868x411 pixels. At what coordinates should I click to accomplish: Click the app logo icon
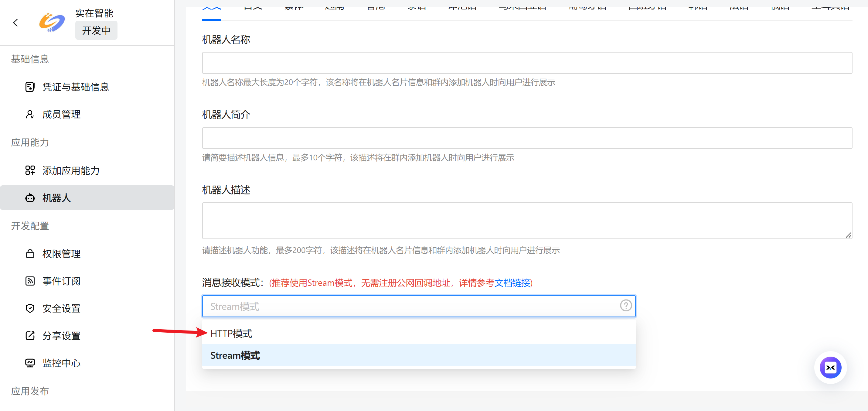click(x=52, y=22)
